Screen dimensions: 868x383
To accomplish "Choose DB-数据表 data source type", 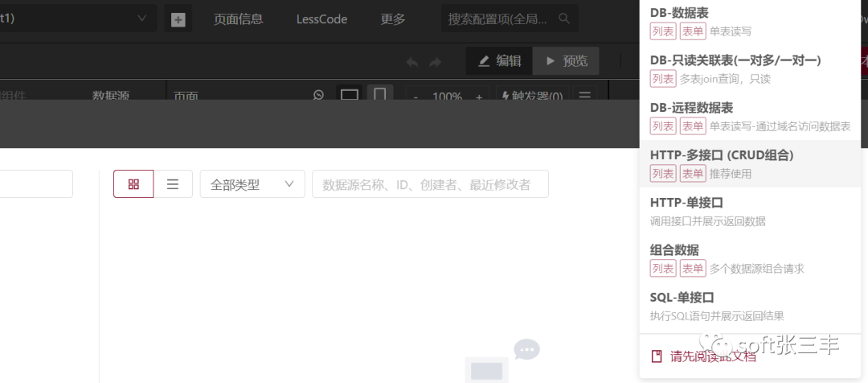I will (x=678, y=13).
